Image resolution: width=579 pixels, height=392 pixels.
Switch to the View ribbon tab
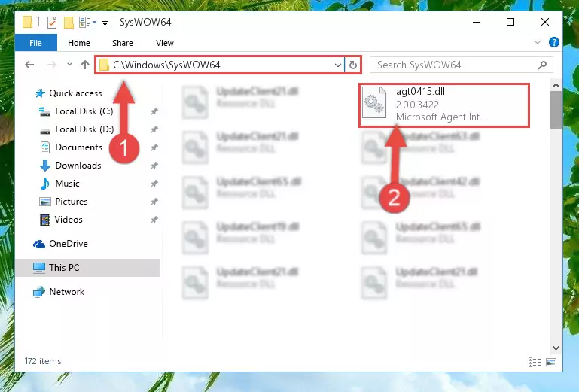coord(165,43)
